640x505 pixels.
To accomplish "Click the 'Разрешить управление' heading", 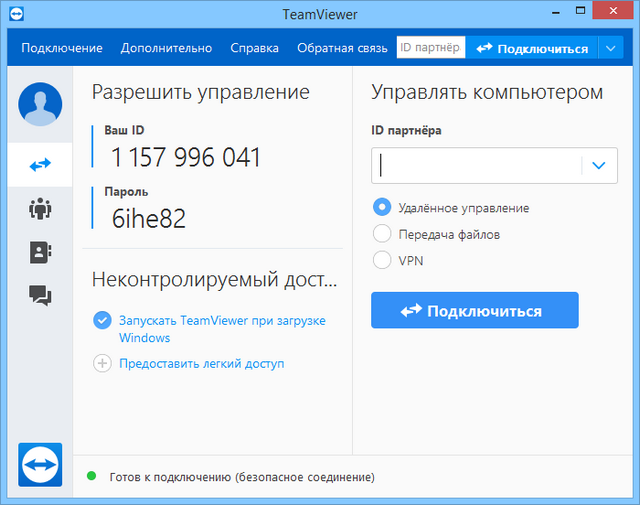I will click(201, 92).
